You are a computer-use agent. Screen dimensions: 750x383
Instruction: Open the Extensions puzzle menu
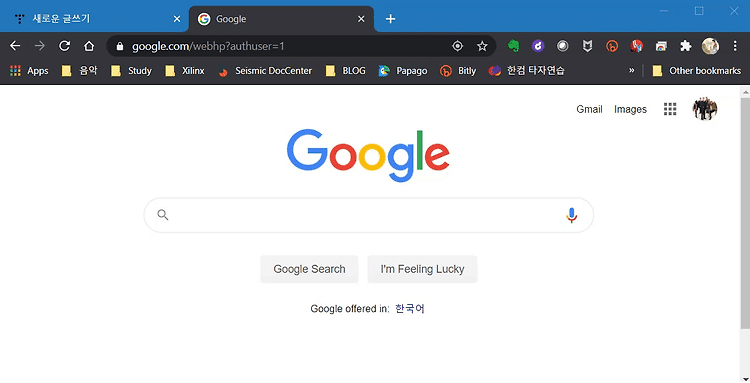(x=685, y=46)
